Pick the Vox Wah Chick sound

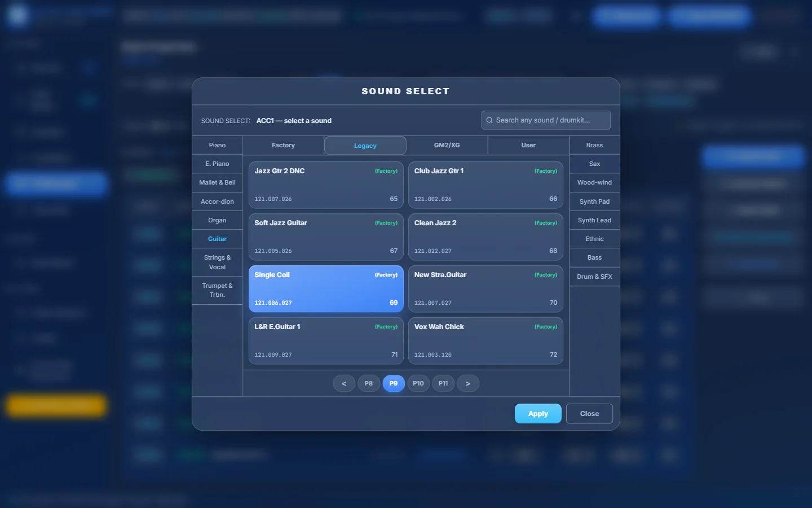[486, 341]
